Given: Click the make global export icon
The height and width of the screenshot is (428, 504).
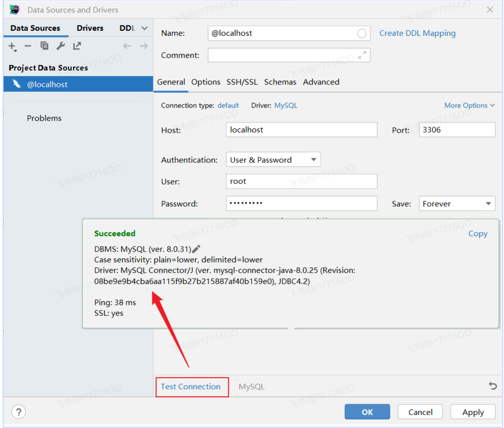Looking at the screenshot, I should pyautogui.click(x=77, y=46).
